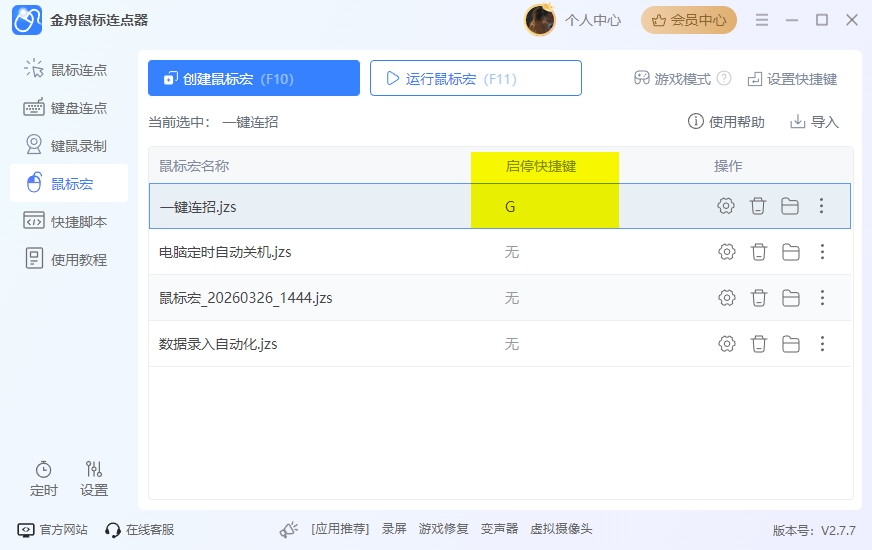Open folder icon for 电脑定时自动关机.jzs
872x550 pixels.
click(791, 252)
